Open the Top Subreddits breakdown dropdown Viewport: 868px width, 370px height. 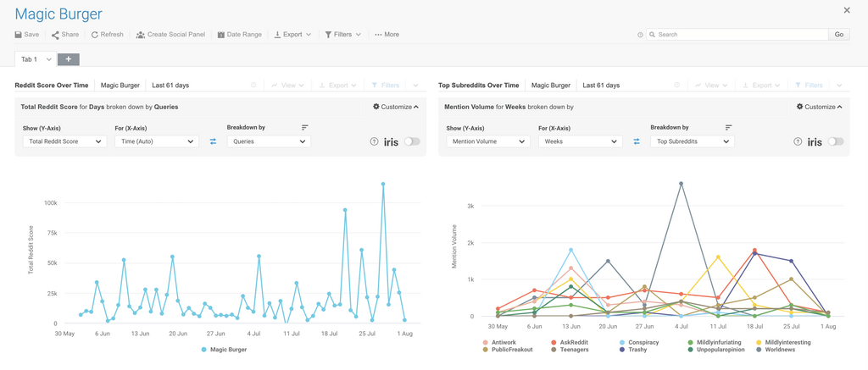click(692, 141)
